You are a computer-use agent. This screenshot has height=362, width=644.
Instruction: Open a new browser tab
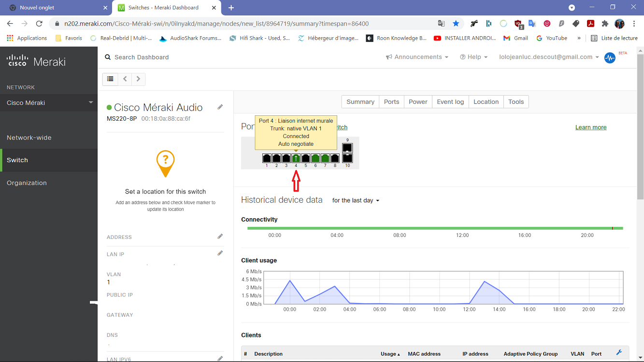coord(231,8)
